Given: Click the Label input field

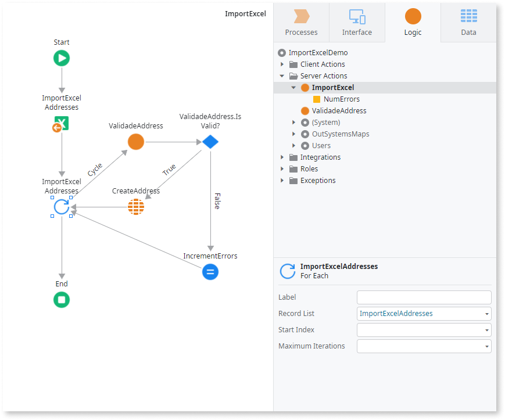Looking at the screenshot, I should pos(424,297).
